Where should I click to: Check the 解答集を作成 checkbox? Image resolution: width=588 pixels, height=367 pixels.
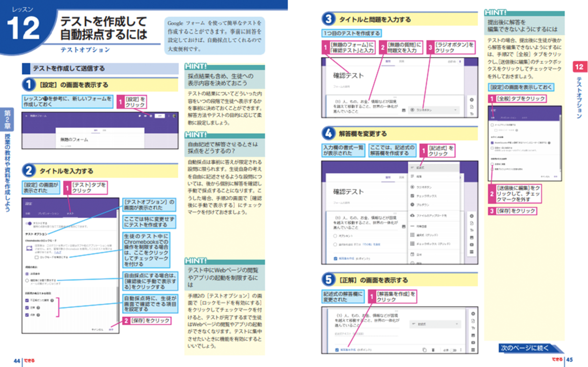(x=337, y=349)
